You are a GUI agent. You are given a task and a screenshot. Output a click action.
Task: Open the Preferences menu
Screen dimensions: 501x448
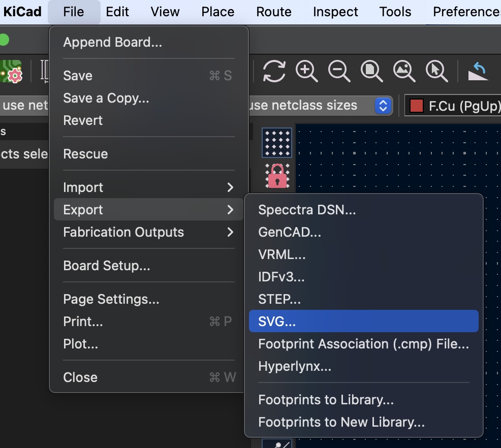466,12
